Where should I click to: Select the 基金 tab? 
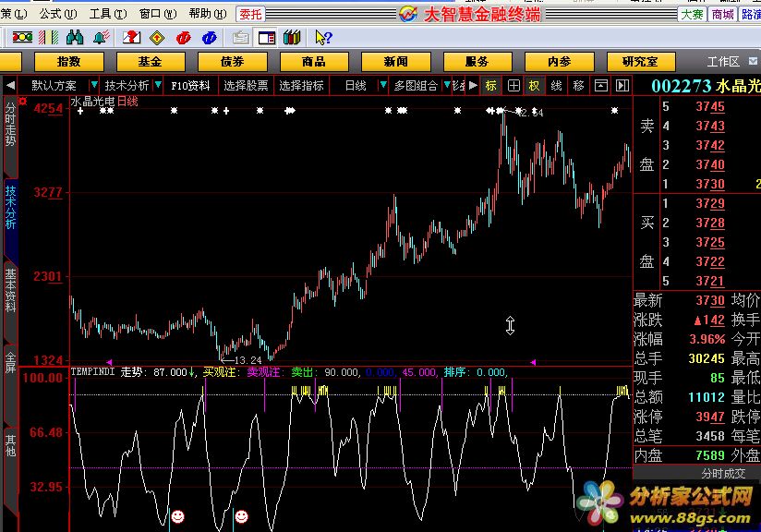(x=150, y=62)
